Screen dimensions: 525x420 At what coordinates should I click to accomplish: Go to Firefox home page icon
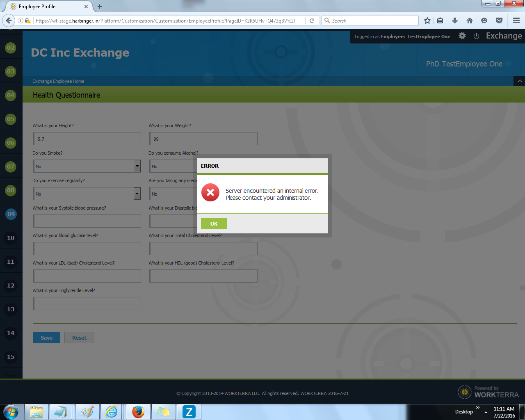[x=470, y=21]
